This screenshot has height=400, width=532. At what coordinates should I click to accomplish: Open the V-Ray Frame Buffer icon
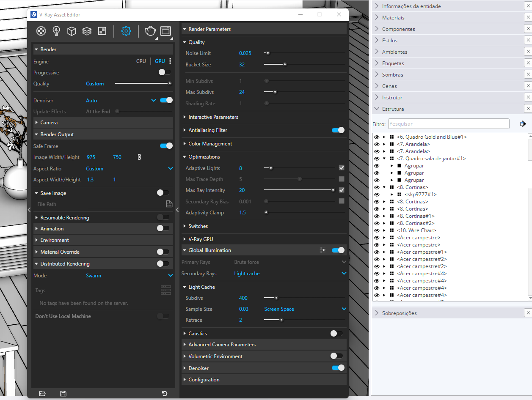tap(165, 31)
